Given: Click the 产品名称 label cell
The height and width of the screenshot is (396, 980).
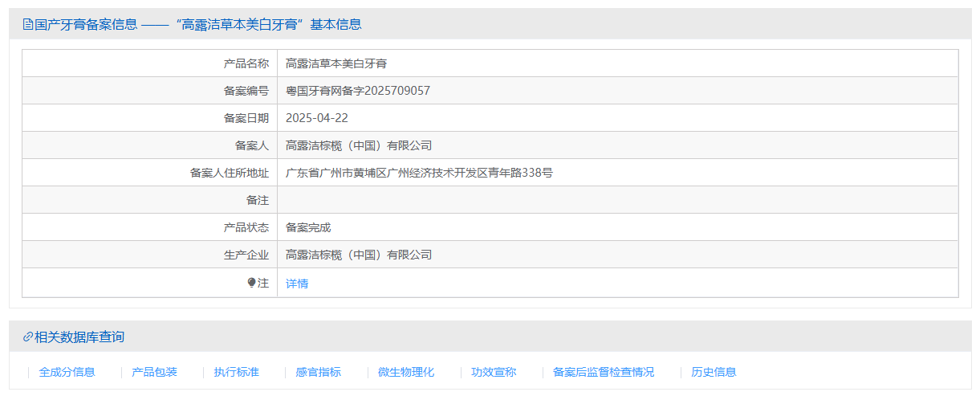Looking at the screenshot, I should point(150,63).
